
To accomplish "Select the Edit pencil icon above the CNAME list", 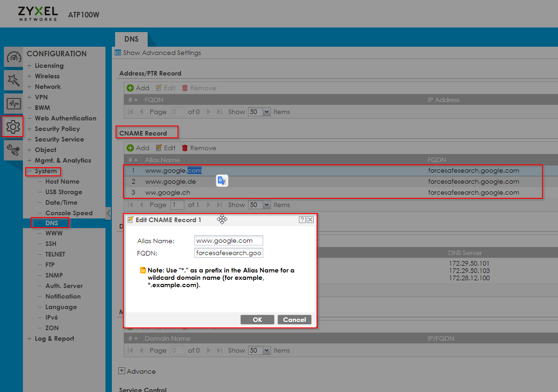I will [158, 147].
